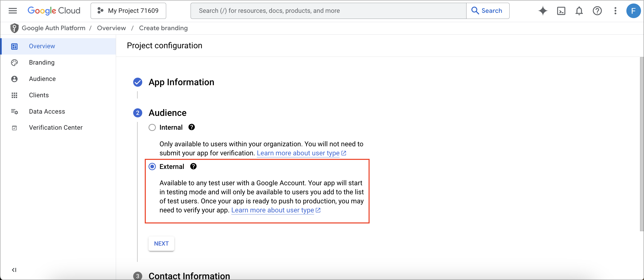
Task: Click the page vertical scrollbar
Action: (642, 144)
